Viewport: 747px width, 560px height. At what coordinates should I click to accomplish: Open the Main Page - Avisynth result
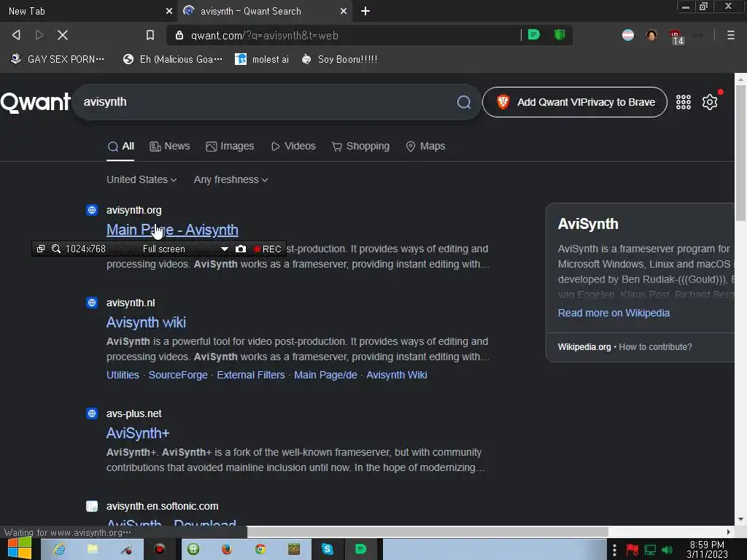point(172,230)
